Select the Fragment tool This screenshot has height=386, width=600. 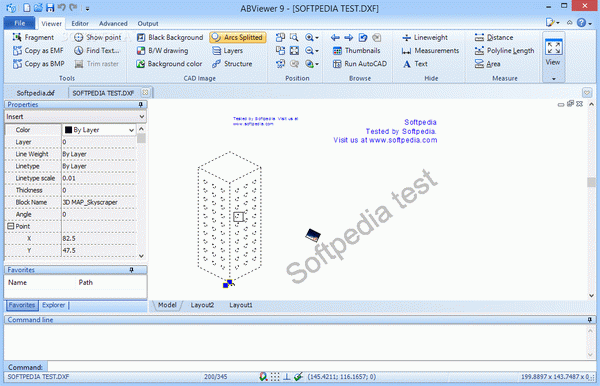click(33, 37)
